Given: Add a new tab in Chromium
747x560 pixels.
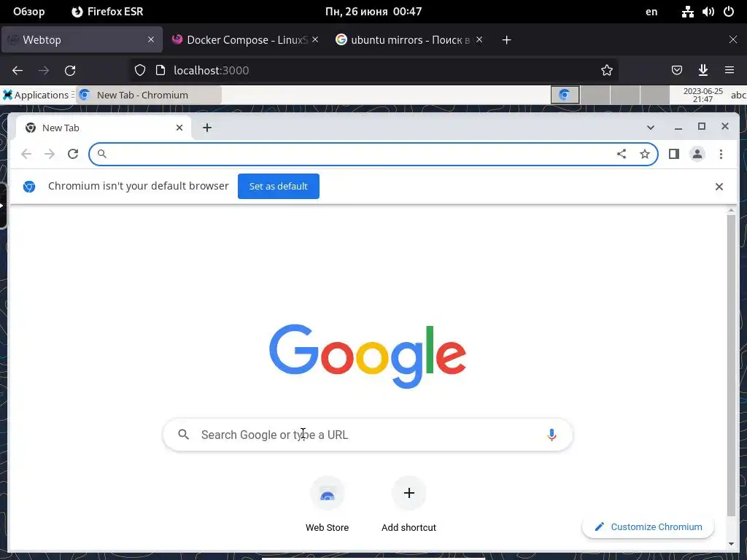Looking at the screenshot, I should (x=206, y=128).
